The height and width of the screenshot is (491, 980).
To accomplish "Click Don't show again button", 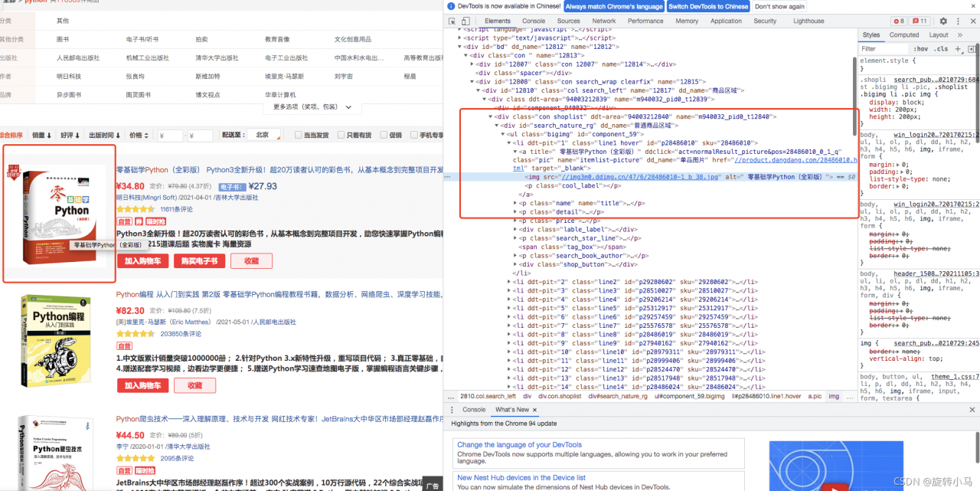I will point(779,6).
